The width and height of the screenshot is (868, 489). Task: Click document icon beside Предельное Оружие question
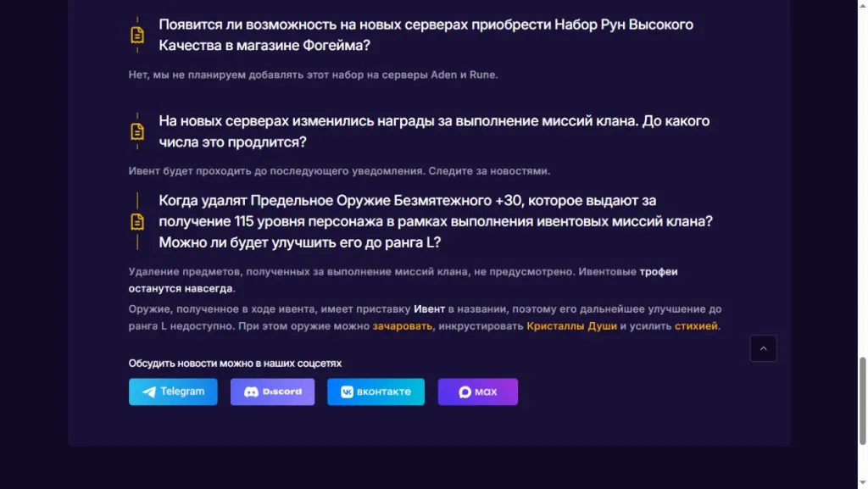click(137, 221)
